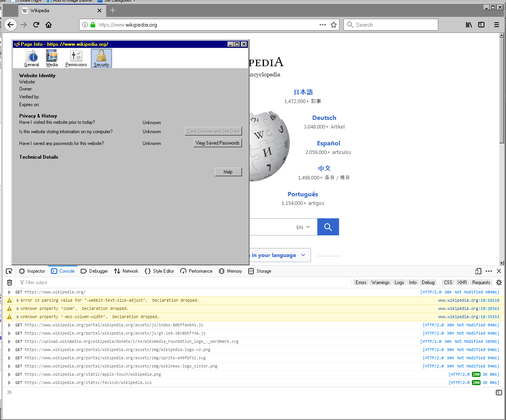Toggle the browser sidebar icon
Viewport: 506px width, 420px height.
(481, 25)
